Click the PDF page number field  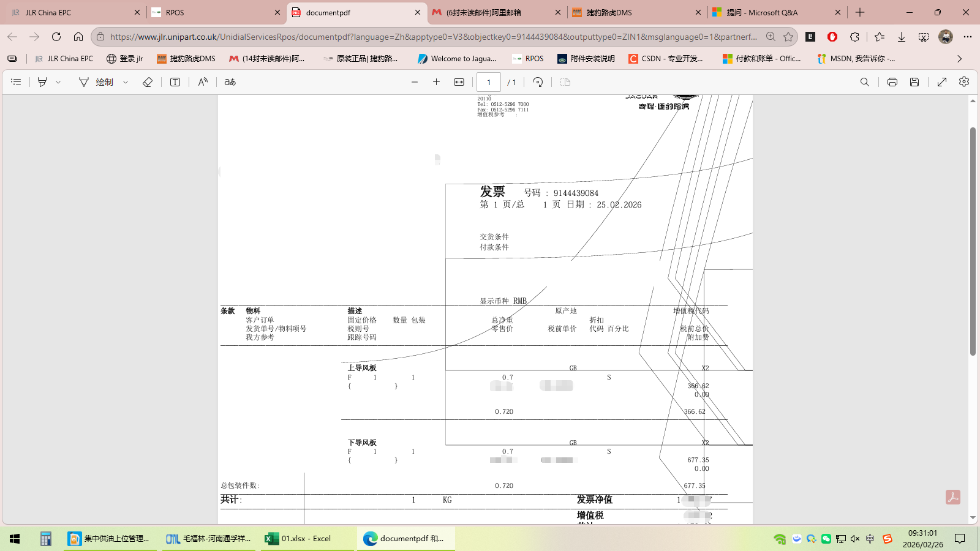[x=489, y=82]
